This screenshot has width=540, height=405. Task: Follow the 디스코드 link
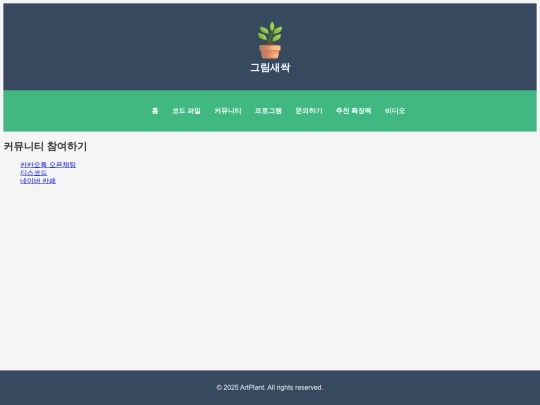point(33,173)
